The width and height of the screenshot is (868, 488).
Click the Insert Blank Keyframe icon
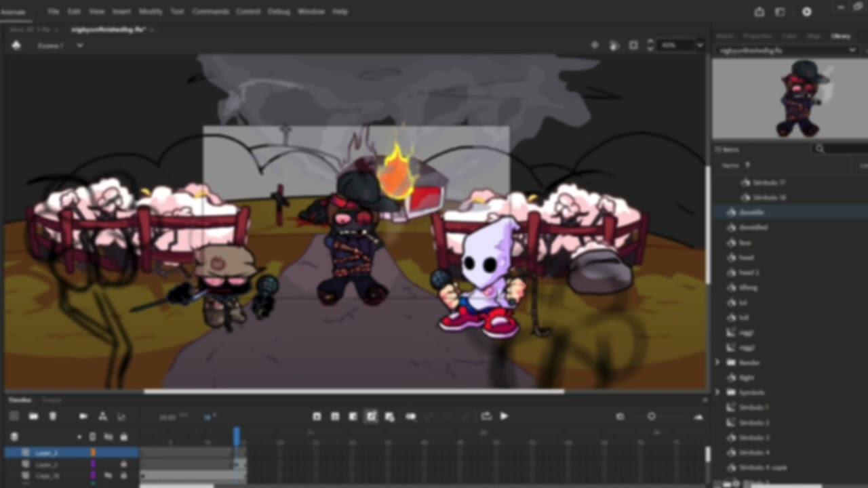coord(335,416)
